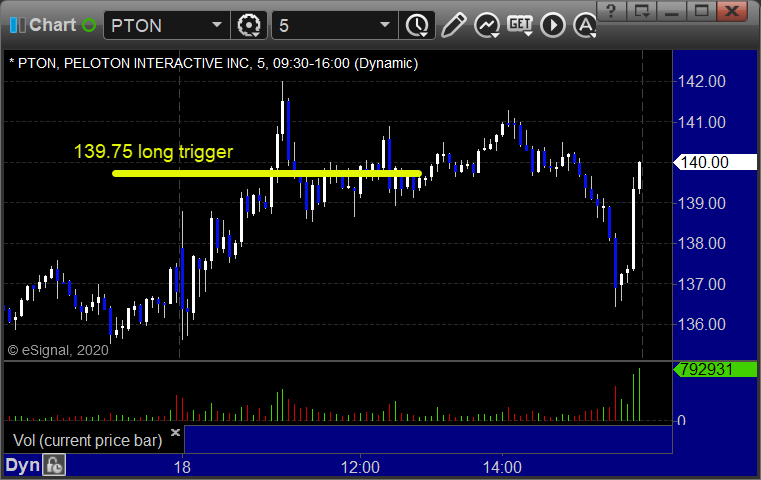Click the Dyn time template label
761x480 pixels.
[22, 465]
